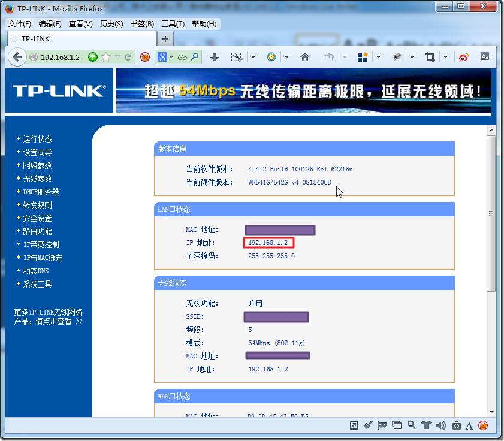
Task: Click the stacked windows icon in status bar
Action: (x=397, y=425)
